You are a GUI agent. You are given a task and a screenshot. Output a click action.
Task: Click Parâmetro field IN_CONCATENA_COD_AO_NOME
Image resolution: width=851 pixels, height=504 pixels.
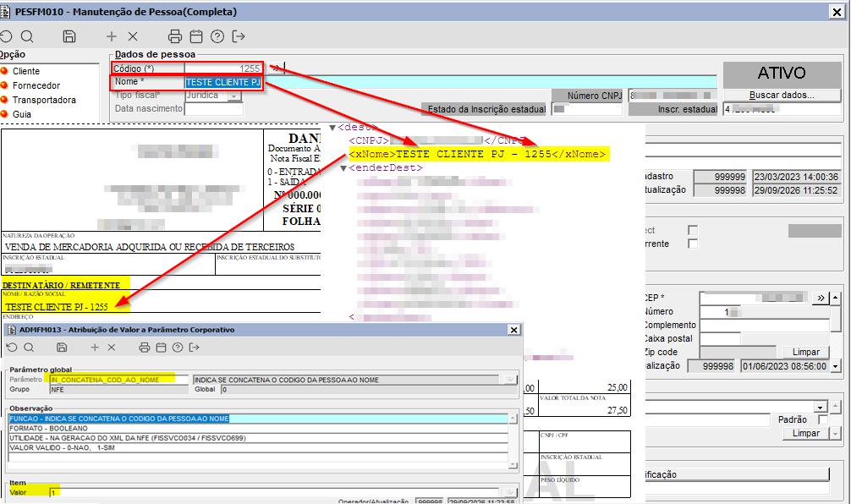coord(119,380)
